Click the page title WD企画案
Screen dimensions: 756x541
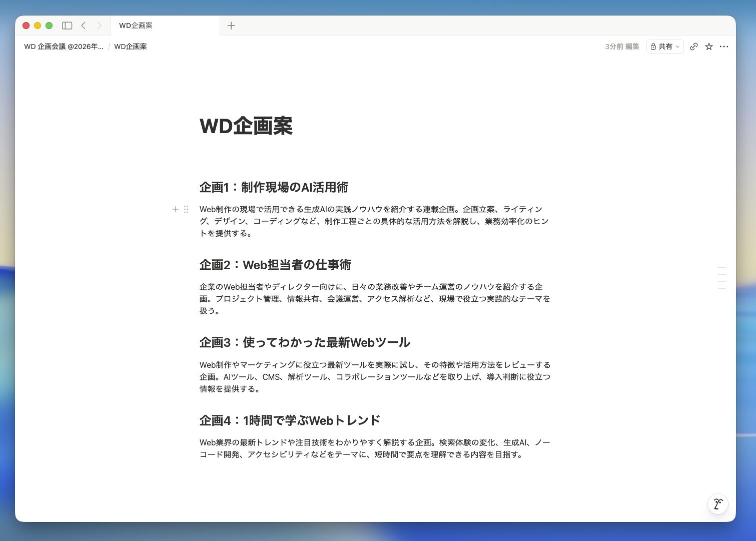pyautogui.click(x=246, y=126)
